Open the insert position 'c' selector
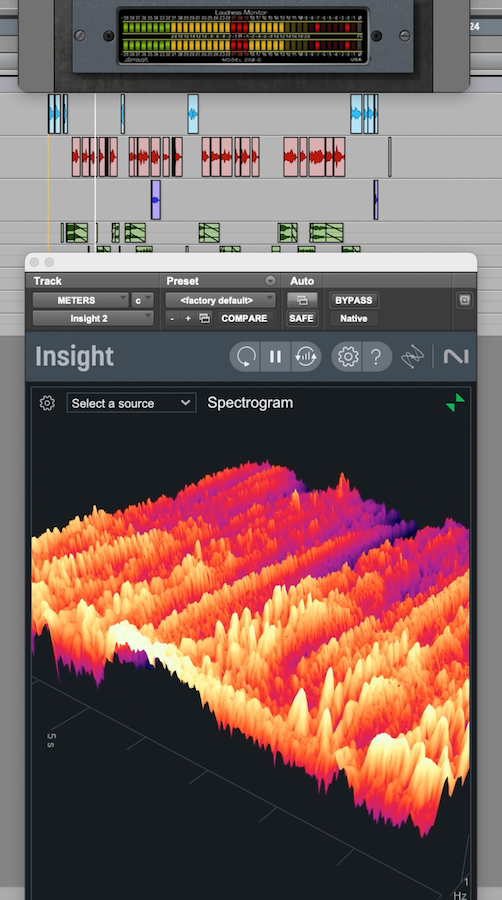 [142, 300]
